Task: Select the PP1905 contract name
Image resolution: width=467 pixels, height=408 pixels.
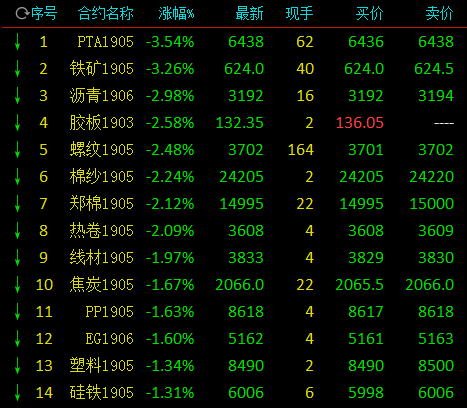Action: (109, 312)
